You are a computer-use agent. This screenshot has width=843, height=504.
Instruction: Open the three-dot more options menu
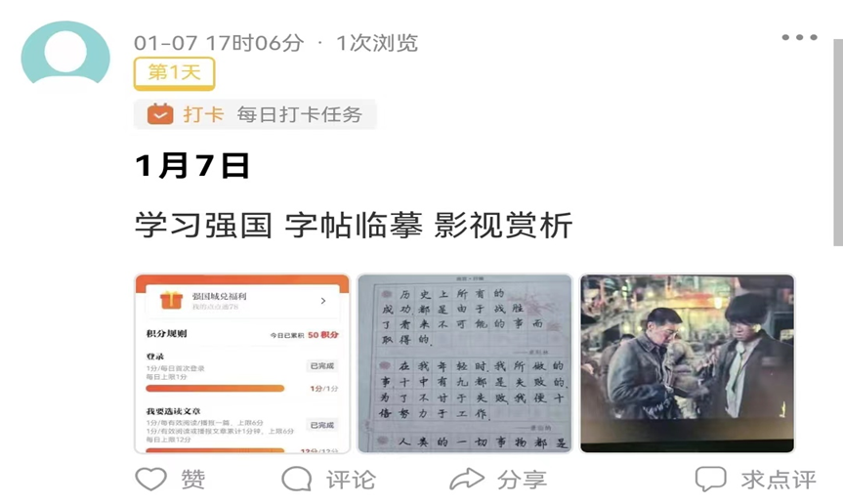(799, 37)
